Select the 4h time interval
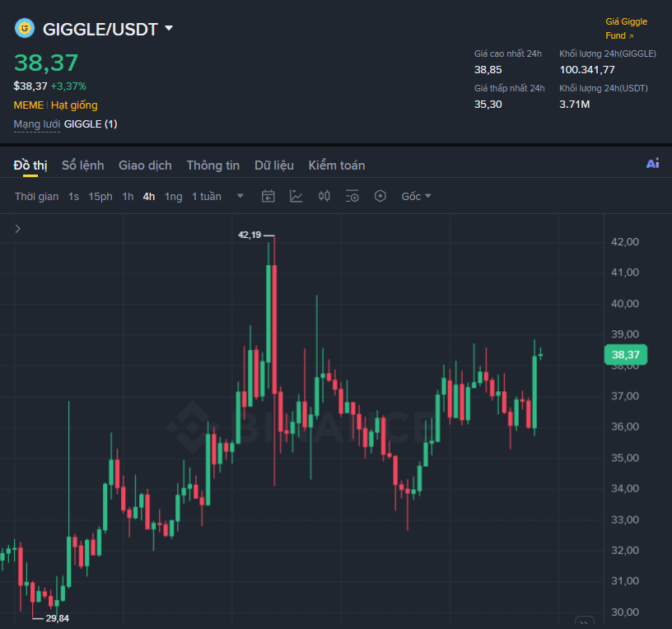The image size is (672, 629). tap(149, 196)
